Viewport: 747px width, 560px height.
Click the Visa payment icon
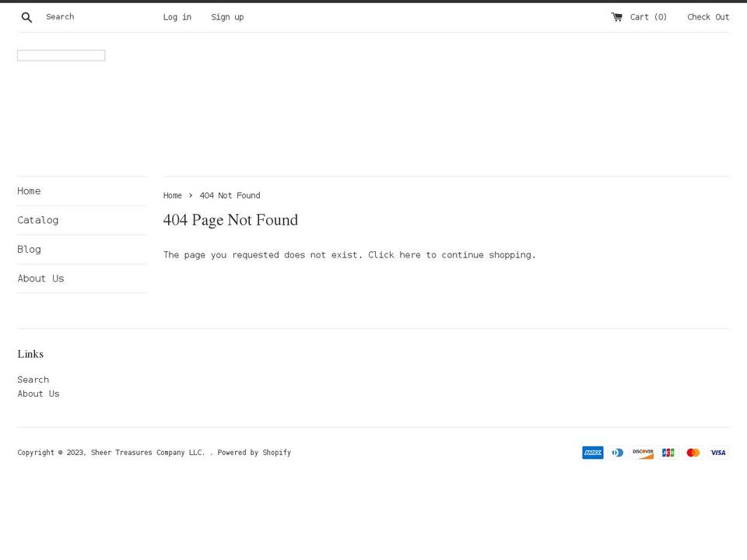click(x=718, y=453)
